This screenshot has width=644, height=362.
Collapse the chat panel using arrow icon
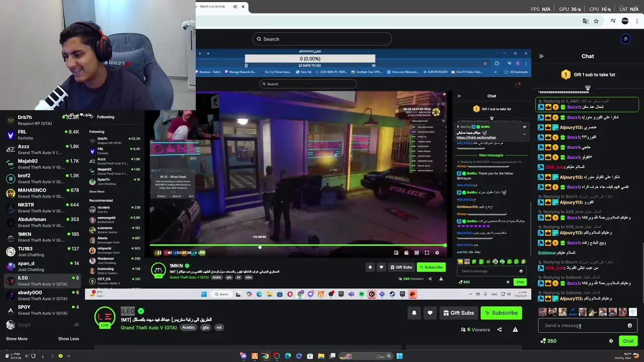coord(541,56)
